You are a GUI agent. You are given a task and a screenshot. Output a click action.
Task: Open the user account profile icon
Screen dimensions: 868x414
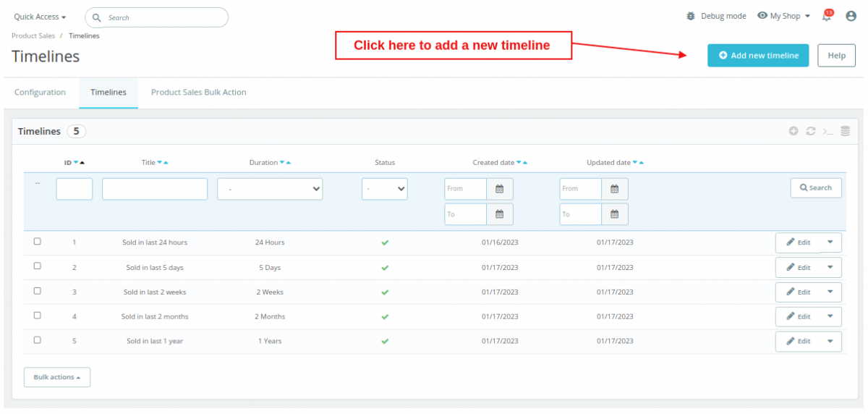[x=851, y=16]
